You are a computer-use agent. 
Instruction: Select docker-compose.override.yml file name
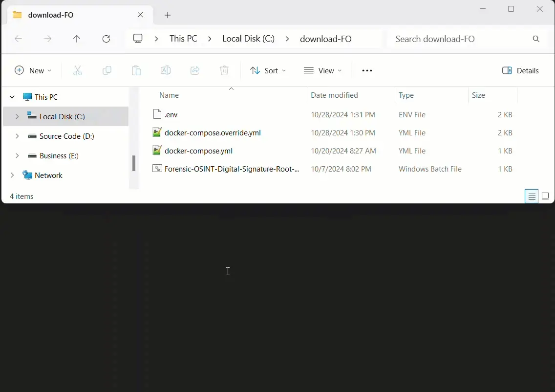(213, 133)
